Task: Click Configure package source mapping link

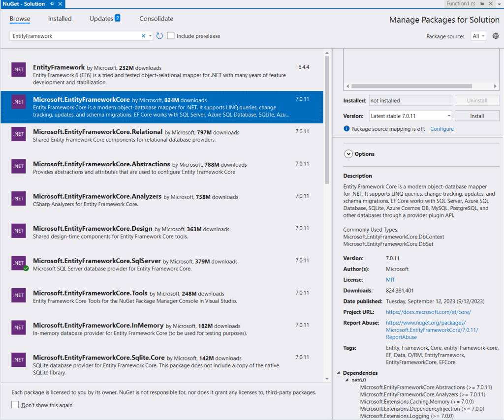Action: click(442, 129)
